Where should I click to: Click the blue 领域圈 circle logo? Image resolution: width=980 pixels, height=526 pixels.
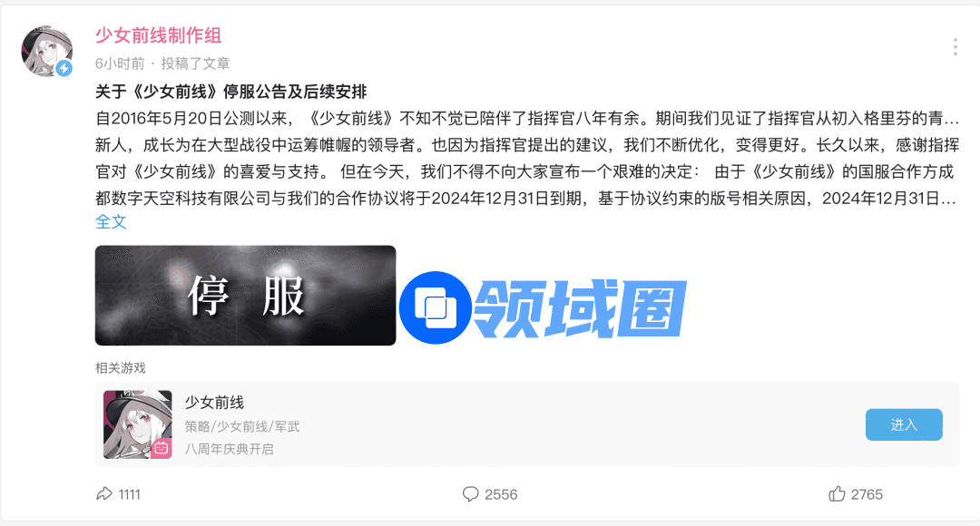[435, 307]
